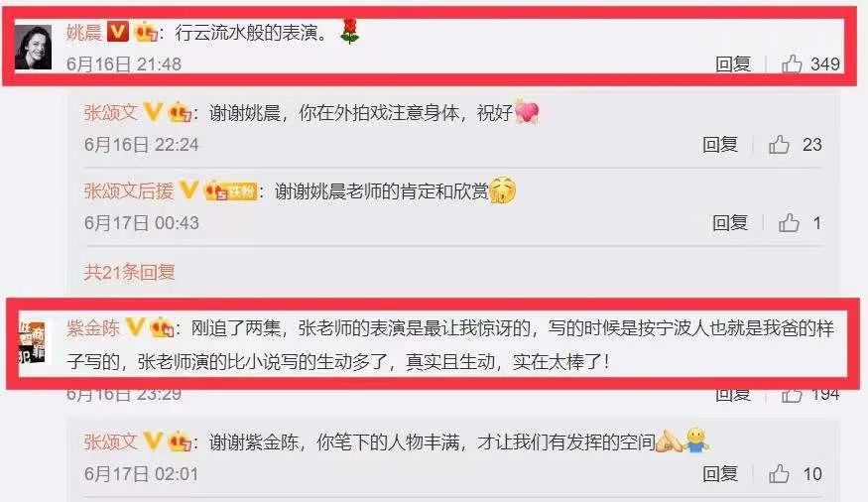
Task: Open 张颂文 username in reply to 紫金陈
Action: [111, 441]
